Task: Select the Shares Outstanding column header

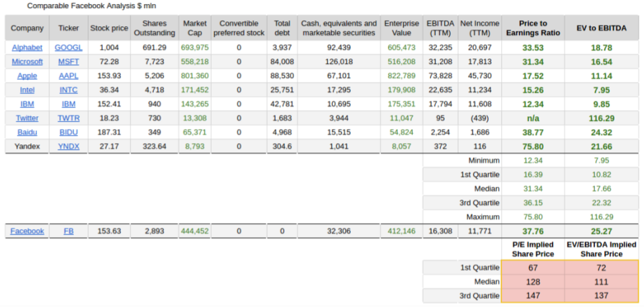Action: tap(155, 28)
